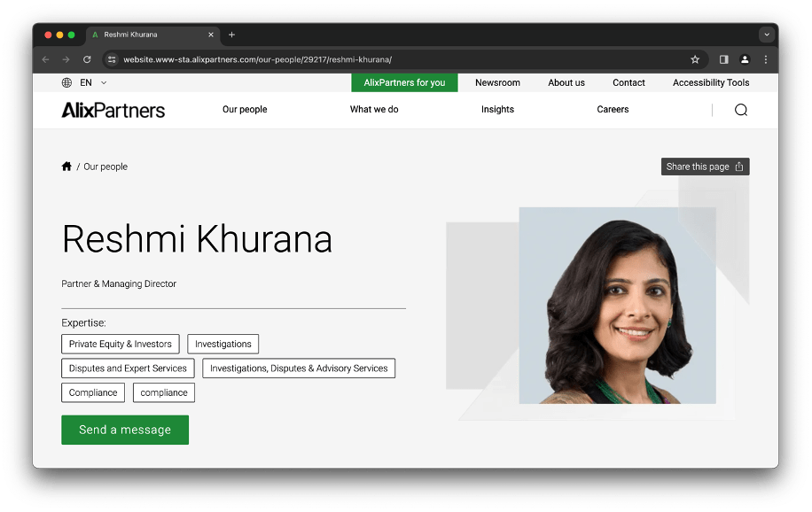Image resolution: width=812 pixels, height=512 pixels.
Task: Open the Chrome profile icon
Action: pyautogui.click(x=745, y=59)
